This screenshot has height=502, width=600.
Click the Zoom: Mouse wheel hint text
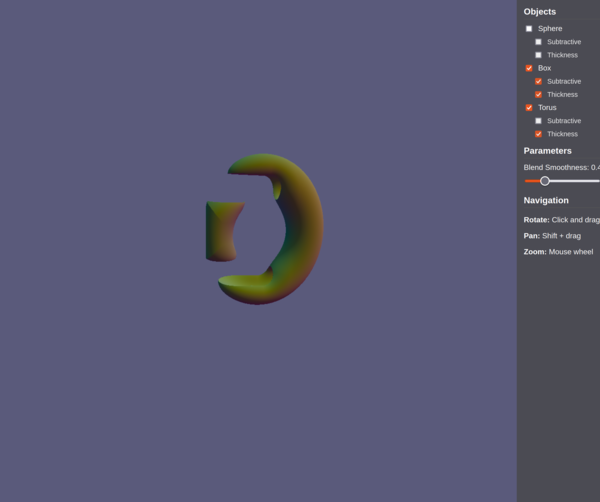click(558, 252)
